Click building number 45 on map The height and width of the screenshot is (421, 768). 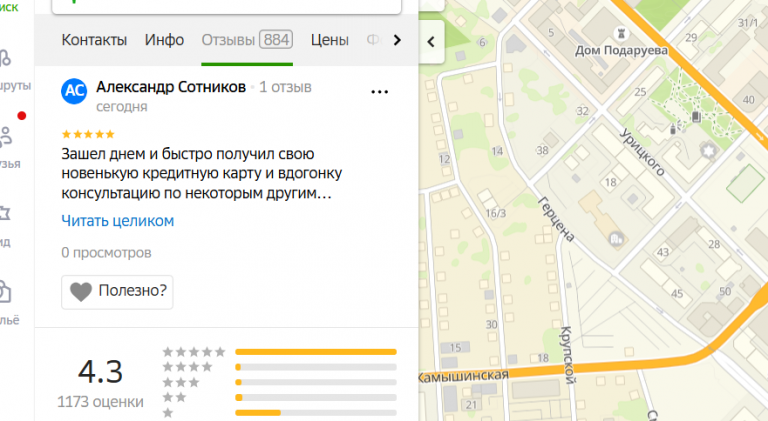[677, 294]
